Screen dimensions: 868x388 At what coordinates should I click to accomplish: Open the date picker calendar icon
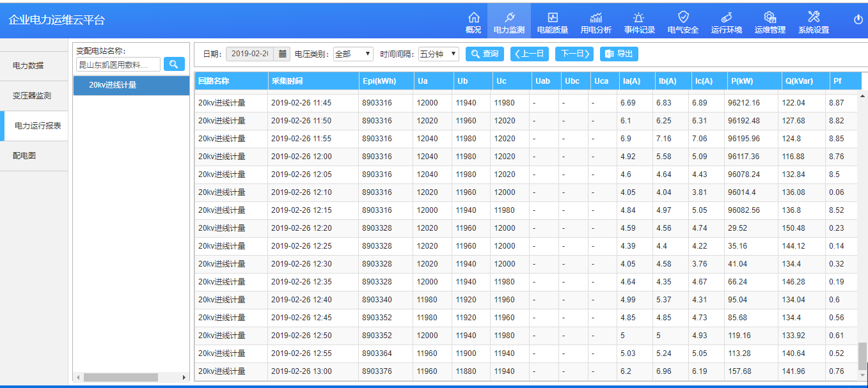click(x=282, y=54)
